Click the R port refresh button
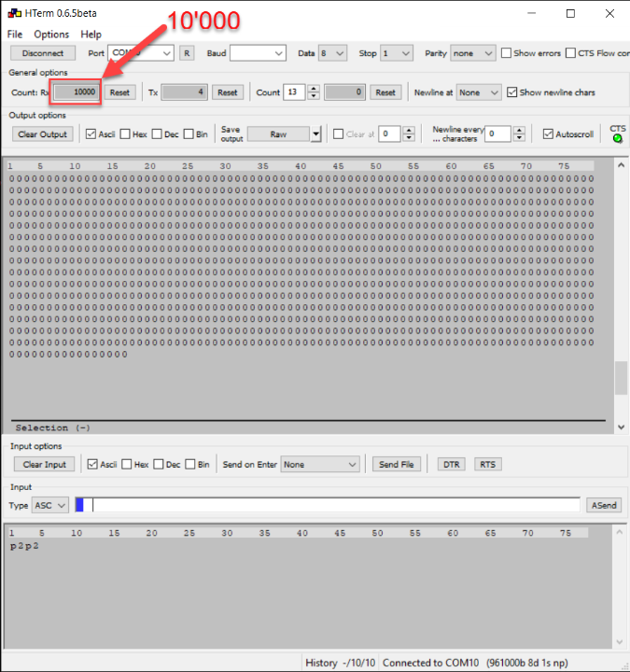This screenshot has height=672, width=630. tap(187, 53)
